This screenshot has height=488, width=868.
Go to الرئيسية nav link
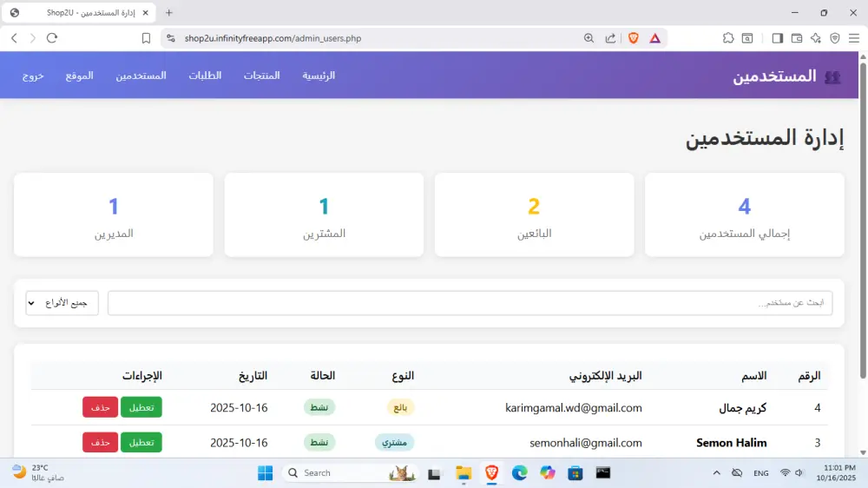[319, 76]
